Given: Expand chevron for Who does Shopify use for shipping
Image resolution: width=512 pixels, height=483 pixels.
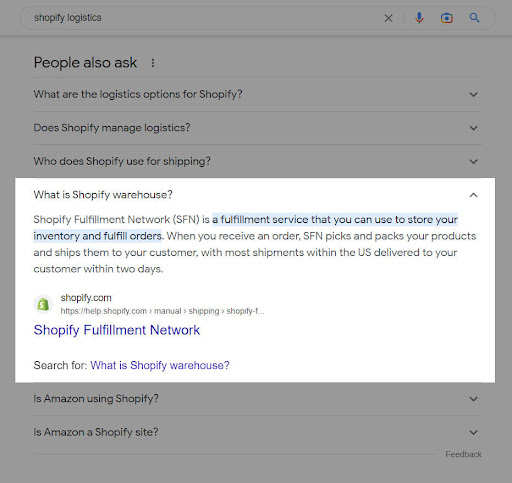Looking at the screenshot, I should pyautogui.click(x=473, y=162).
